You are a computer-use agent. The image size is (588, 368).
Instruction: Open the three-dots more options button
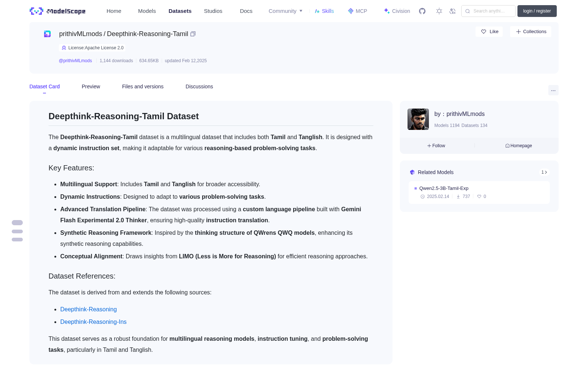(x=553, y=90)
